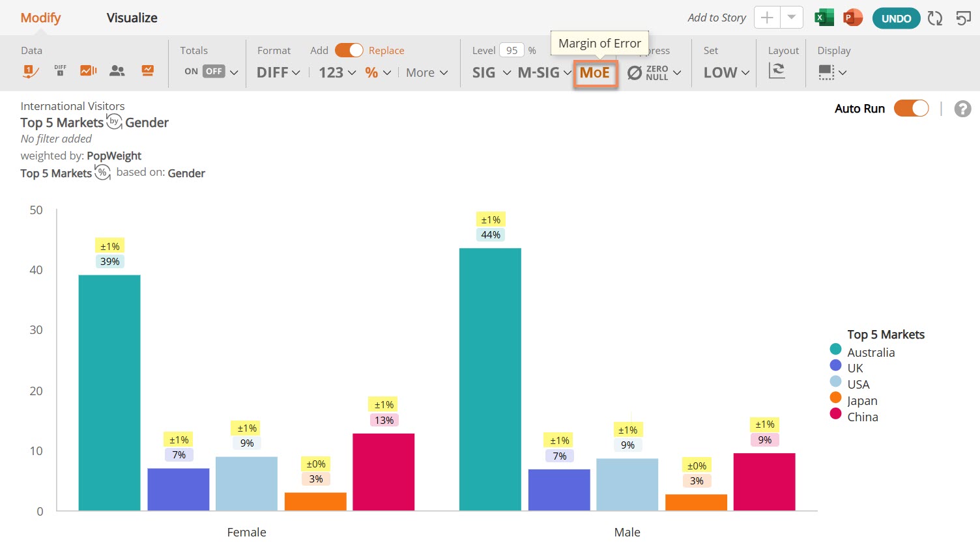Click USA legend color dot

835,381
